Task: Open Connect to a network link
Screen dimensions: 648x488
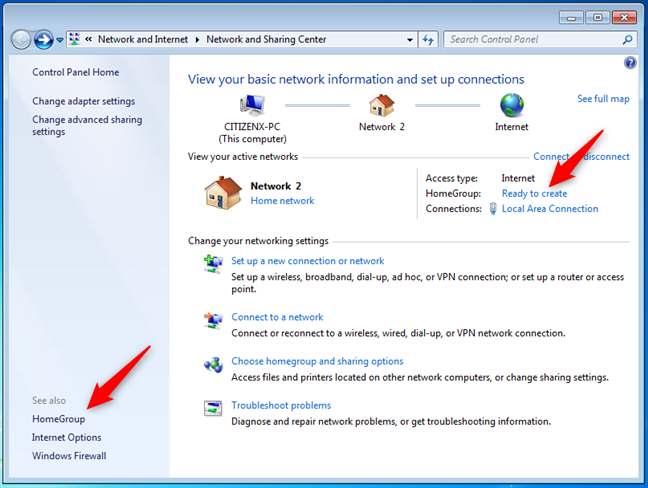Action: pyautogui.click(x=277, y=317)
